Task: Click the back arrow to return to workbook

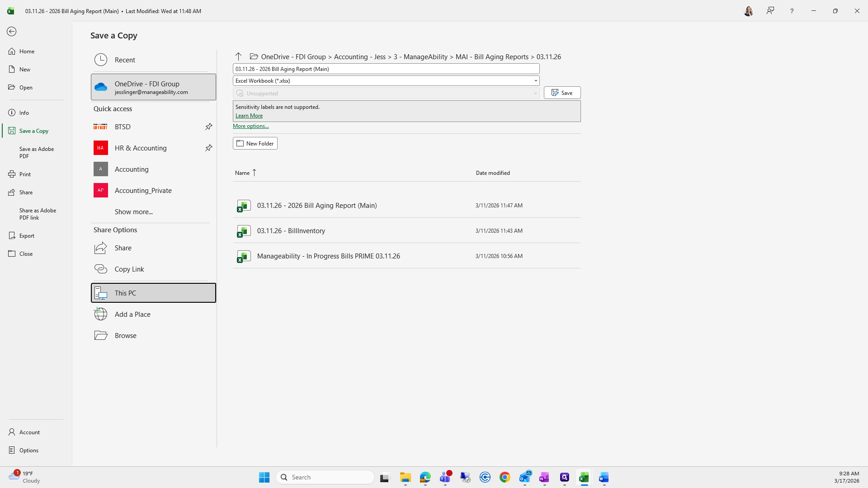Action: 12,31
